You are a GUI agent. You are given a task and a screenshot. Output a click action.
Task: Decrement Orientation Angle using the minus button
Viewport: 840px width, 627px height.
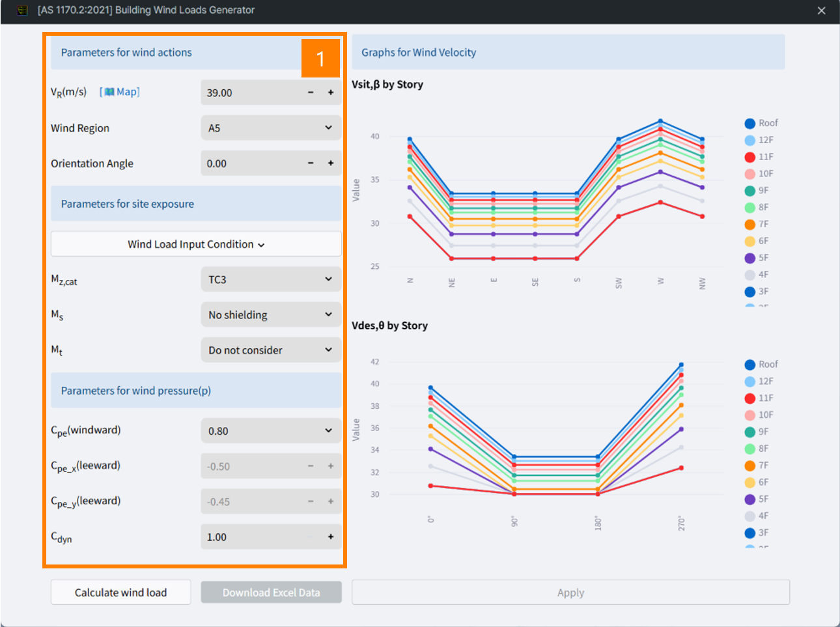(x=311, y=163)
